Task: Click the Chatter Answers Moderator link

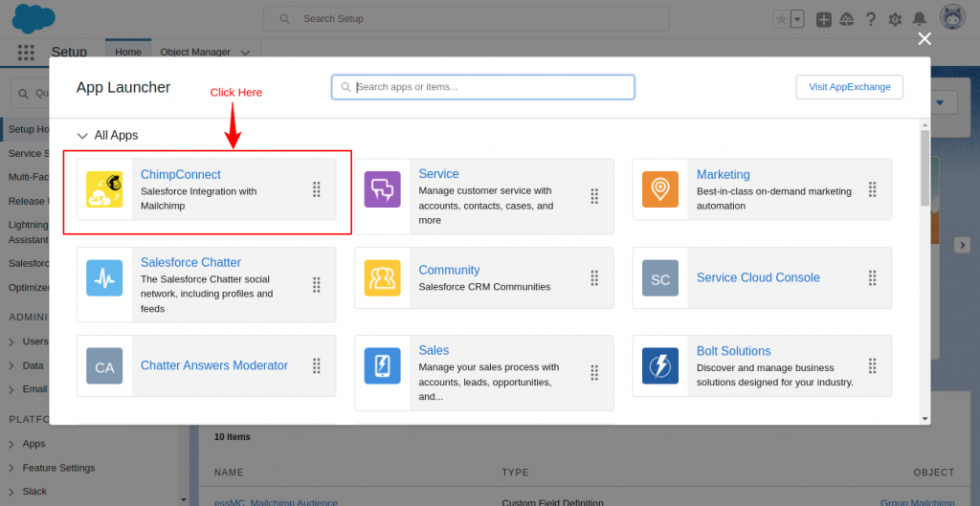Action: point(213,366)
